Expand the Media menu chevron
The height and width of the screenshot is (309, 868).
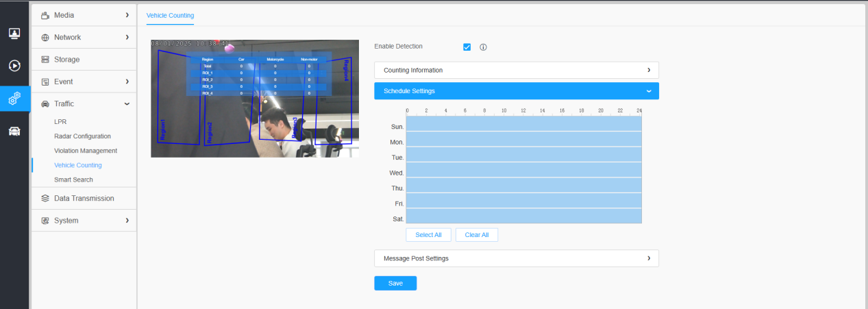point(127,15)
